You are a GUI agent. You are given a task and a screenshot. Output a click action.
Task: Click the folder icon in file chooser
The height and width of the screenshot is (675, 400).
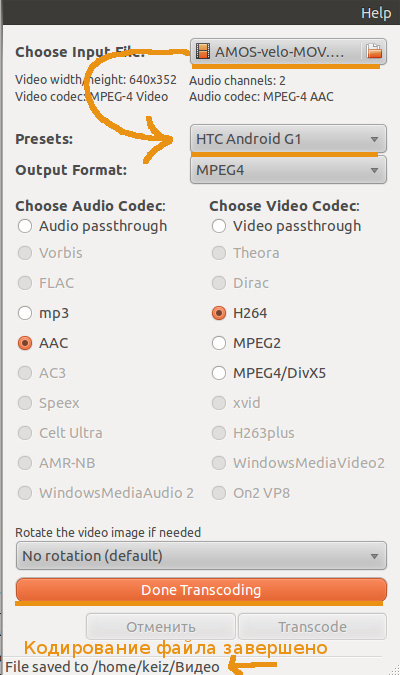tap(374, 51)
